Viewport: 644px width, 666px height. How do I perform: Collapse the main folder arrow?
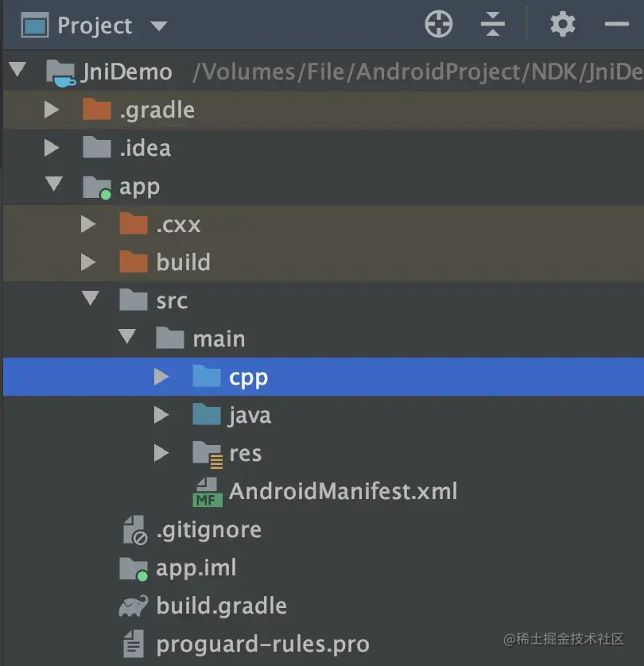[127, 336]
